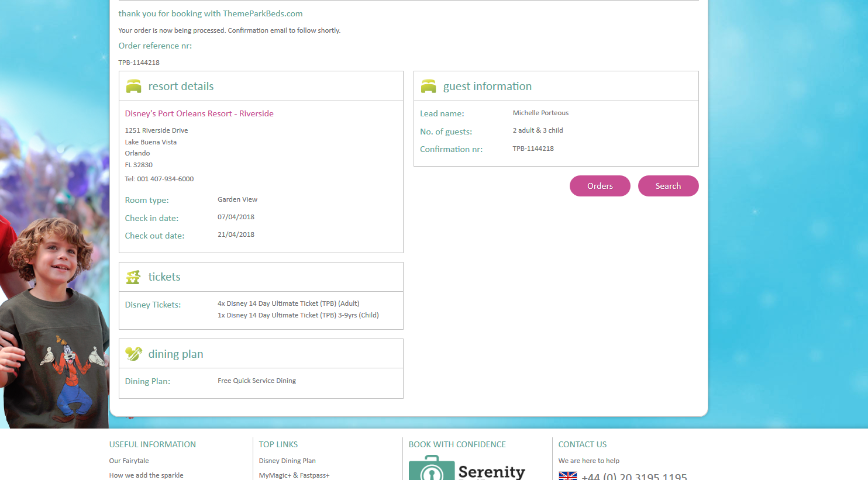Open Disney's Port Orleans Resort - Riverside link

tap(199, 113)
